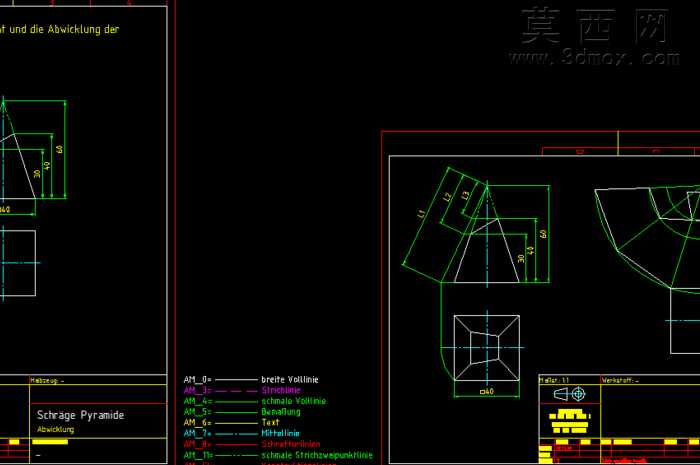This screenshot has height=465, width=700.
Task: Click the 'schmale Volllinie' legend text
Action: [293, 401]
